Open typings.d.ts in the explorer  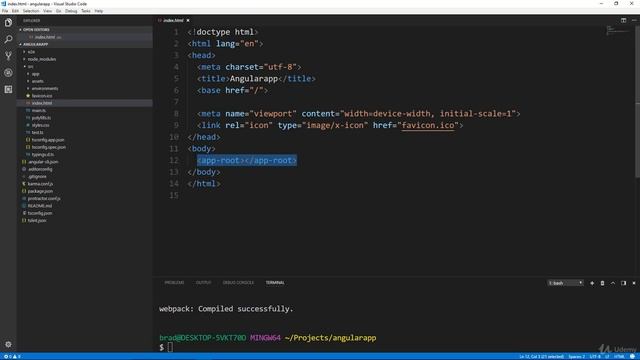coord(42,155)
